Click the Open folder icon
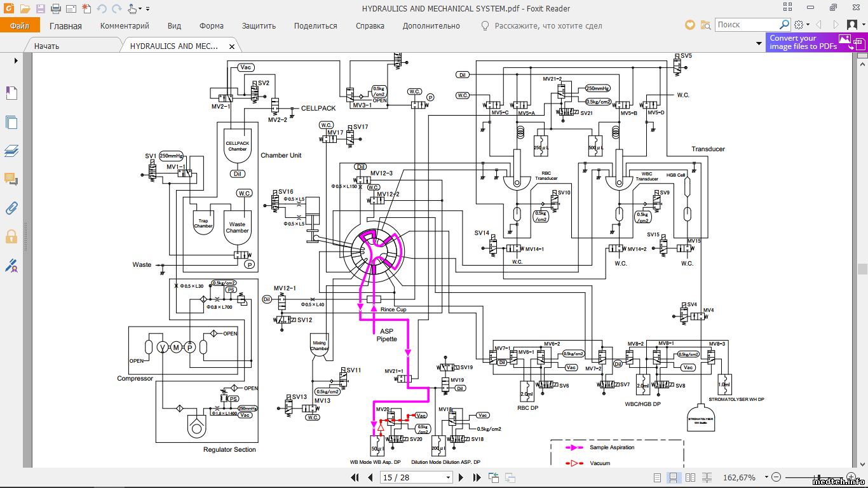This screenshot has width=868, height=488. pyautogui.click(x=25, y=9)
